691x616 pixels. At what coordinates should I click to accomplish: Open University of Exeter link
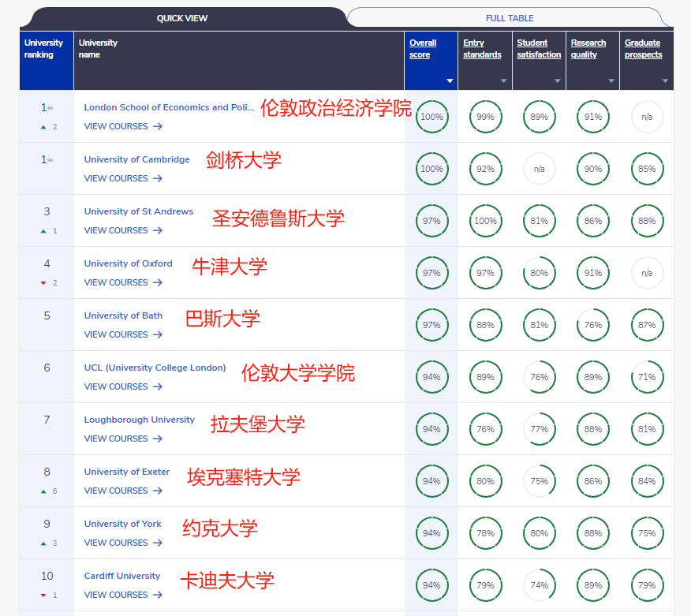point(127,472)
